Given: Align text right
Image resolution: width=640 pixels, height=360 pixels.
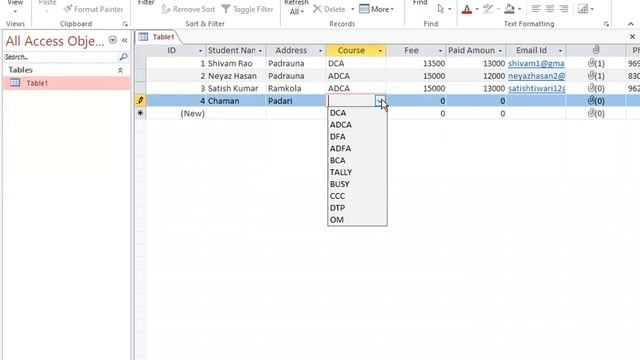Looking at the screenshot, I should click(564, 9).
